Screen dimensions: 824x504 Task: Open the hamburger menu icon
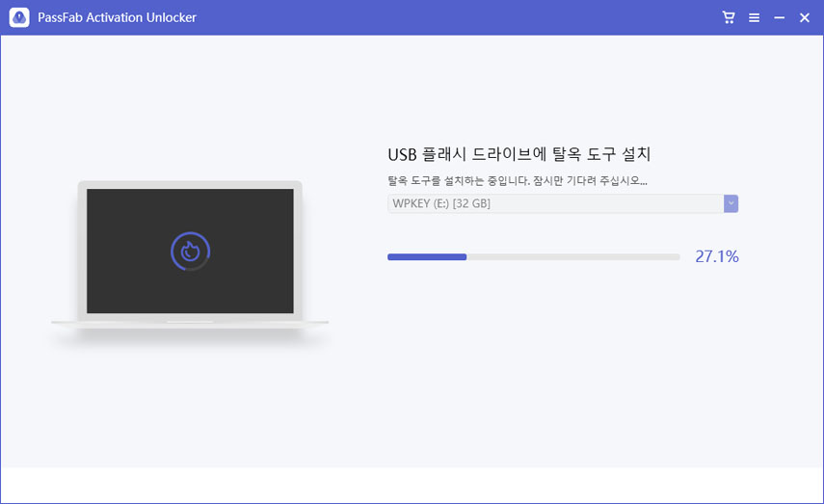coord(754,17)
